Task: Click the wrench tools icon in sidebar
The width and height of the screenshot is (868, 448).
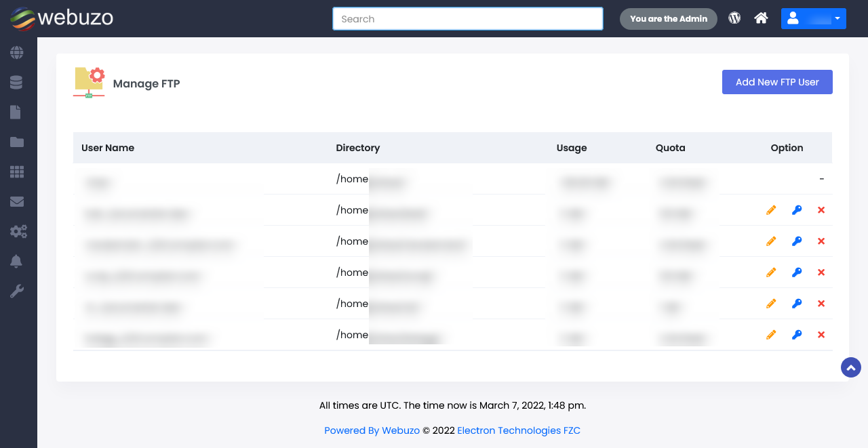Action: [x=16, y=291]
